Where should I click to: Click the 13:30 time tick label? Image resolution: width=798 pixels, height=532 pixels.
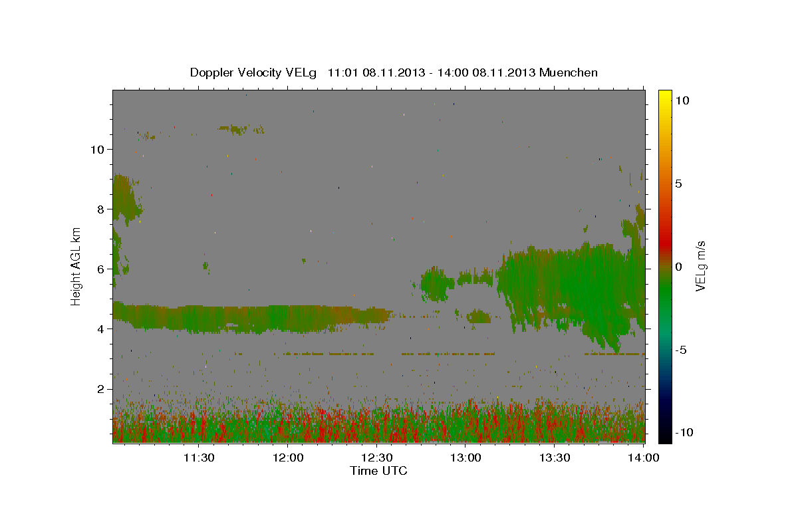tap(555, 457)
